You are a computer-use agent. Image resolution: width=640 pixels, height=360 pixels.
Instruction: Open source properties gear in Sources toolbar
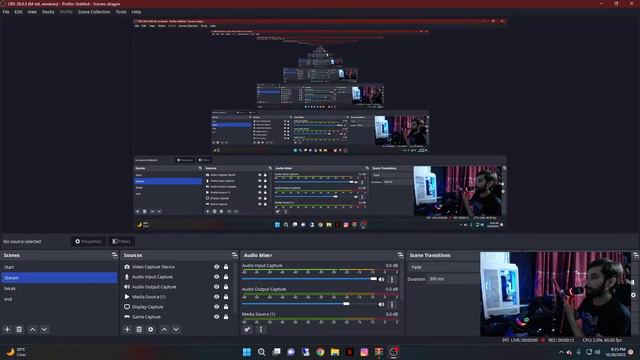click(151, 329)
